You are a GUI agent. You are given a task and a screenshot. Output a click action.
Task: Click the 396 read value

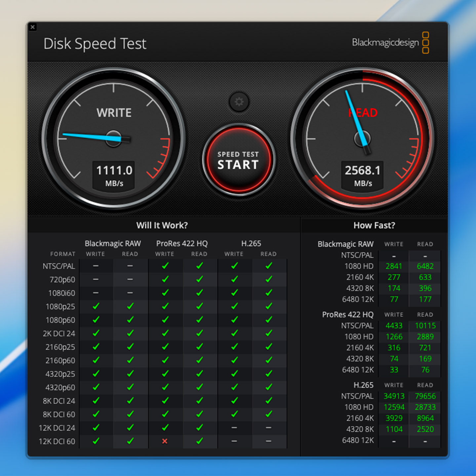tap(425, 289)
